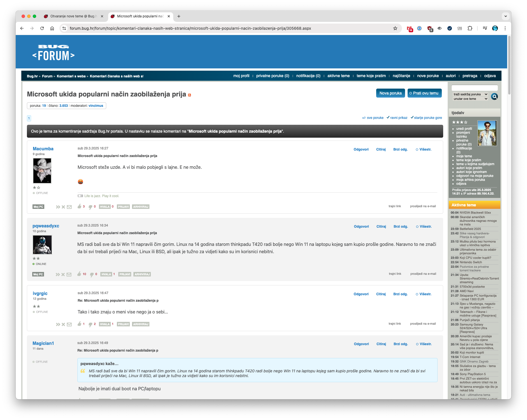Toggle Višestr. multi-quote on pqweasdyxc's post
Screen dimensions: 527x420
click(424, 227)
